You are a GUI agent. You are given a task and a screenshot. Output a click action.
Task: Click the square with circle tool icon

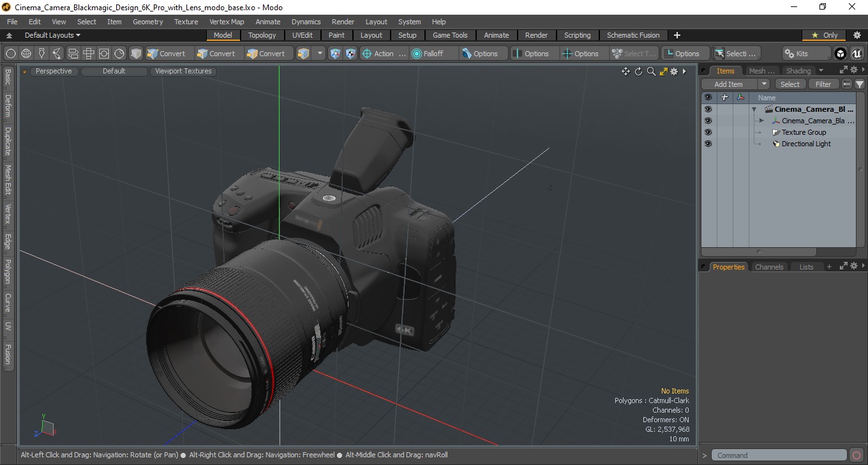[x=104, y=54]
